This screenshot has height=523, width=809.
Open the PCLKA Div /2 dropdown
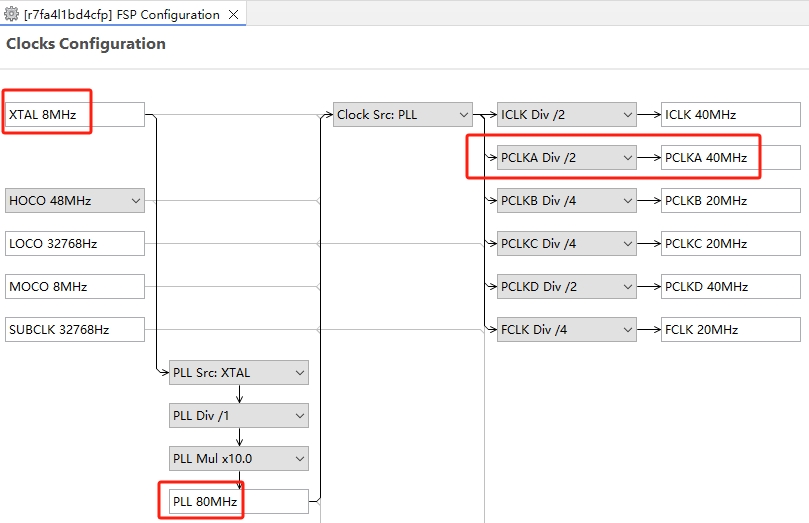point(567,157)
